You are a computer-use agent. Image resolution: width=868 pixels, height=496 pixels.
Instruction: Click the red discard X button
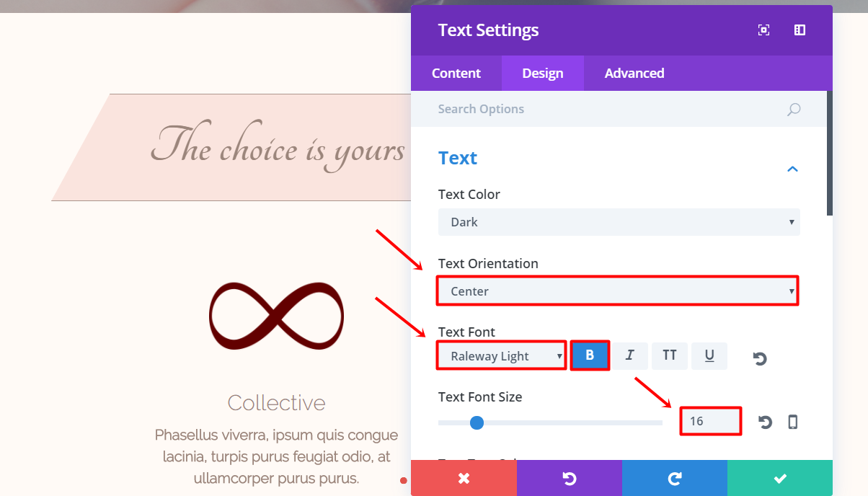click(464, 478)
